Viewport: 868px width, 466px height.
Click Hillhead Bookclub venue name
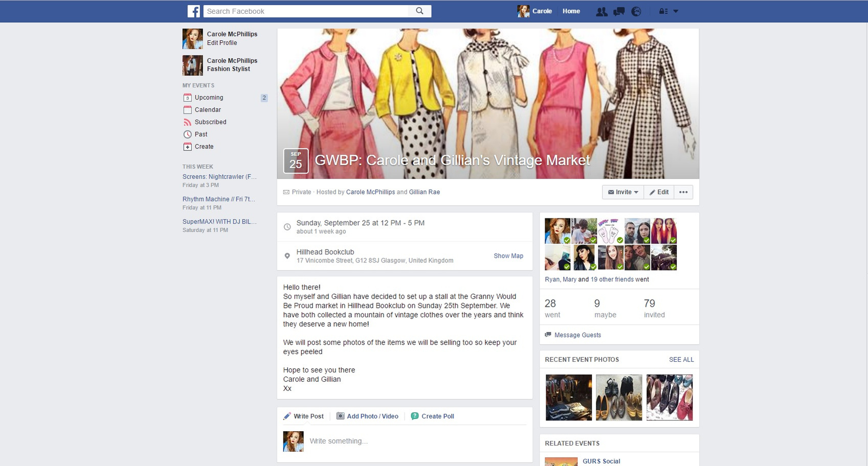coord(325,252)
